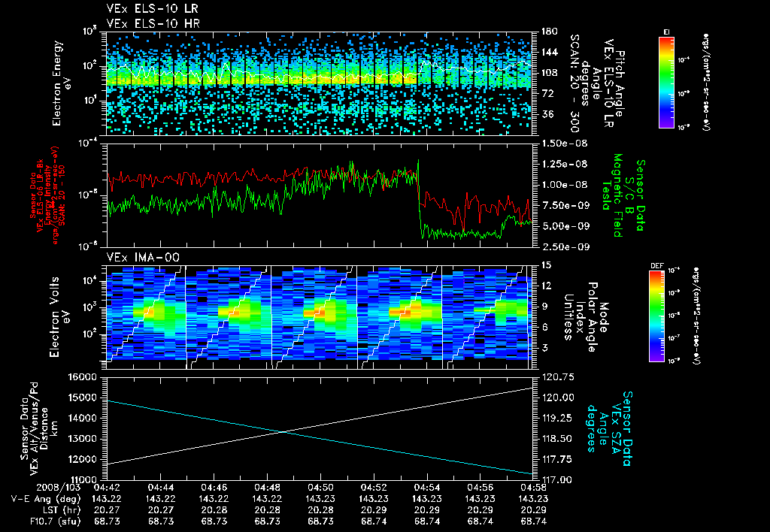Click the 04:42 time tick label

tap(107, 488)
